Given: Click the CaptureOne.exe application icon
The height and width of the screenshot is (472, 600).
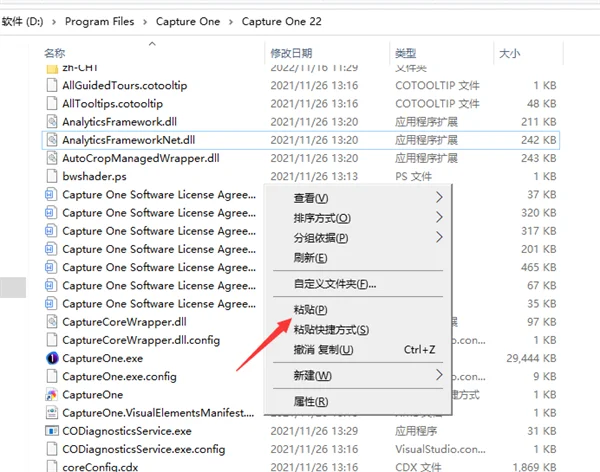Looking at the screenshot, I should [x=52, y=358].
